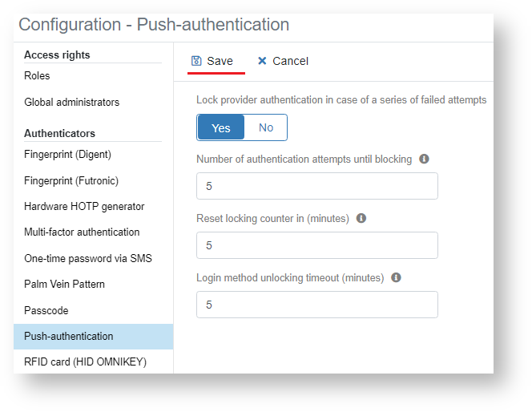Open Hardware HOTP generator configuration

[84, 206]
